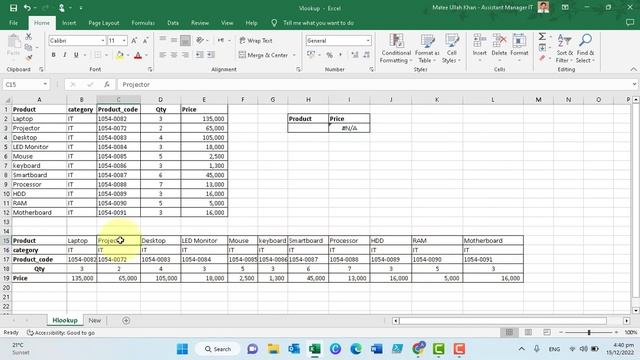Decrease the font size
Viewport: 640px width, 360px height.
click(x=145, y=40)
